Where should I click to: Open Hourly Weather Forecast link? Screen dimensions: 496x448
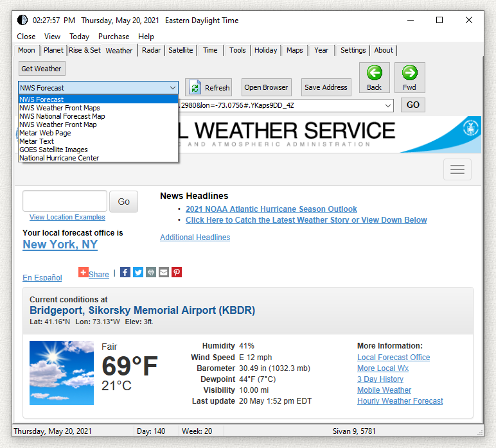[x=400, y=401]
